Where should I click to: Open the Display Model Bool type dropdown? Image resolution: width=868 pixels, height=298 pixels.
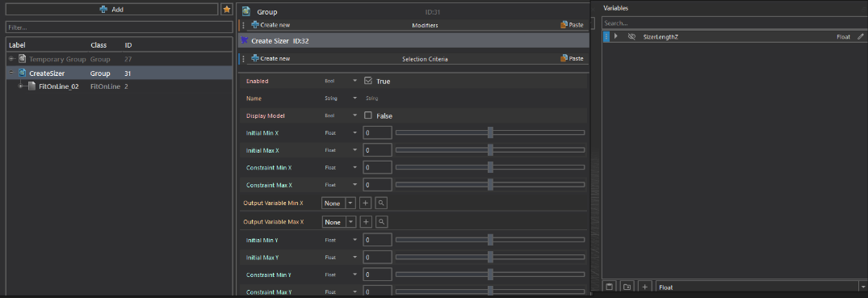coord(354,115)
